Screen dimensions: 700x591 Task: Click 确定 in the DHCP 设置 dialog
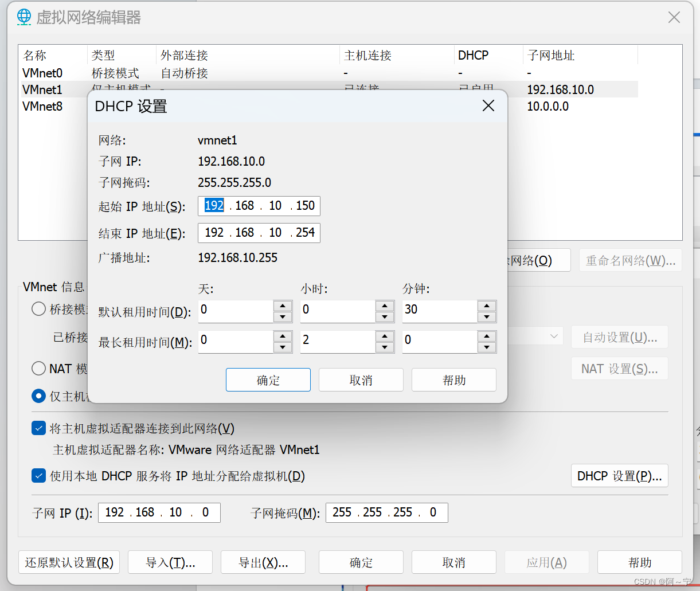click(268, 380)
